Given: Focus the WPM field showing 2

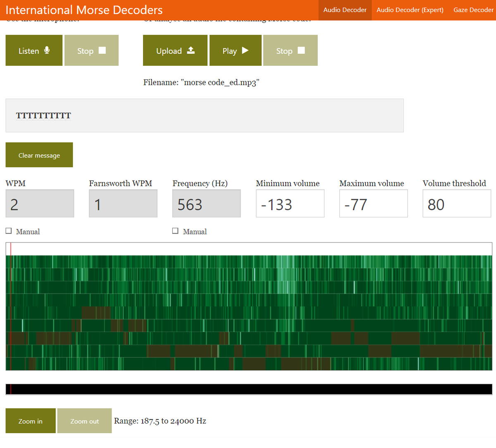Looking at the screenshot, I should click(40, 204).
